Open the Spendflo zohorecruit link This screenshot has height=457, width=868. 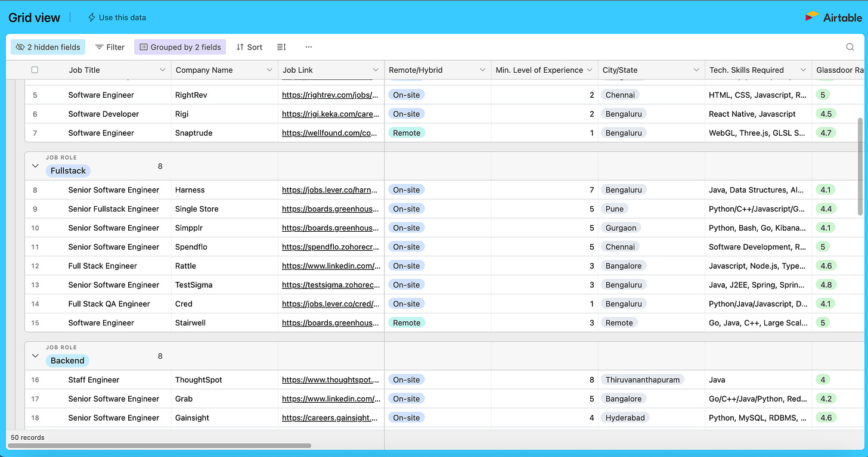click(330, 247)
